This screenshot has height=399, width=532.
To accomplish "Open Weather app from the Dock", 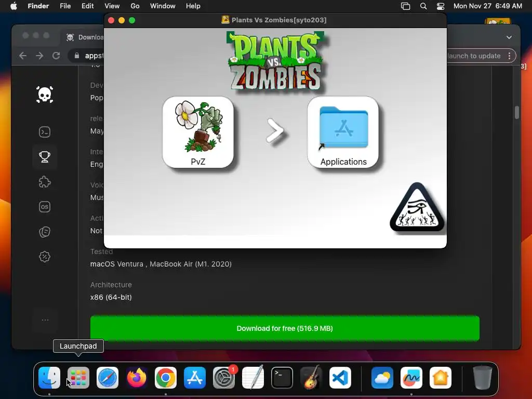I will click(382, 378).
